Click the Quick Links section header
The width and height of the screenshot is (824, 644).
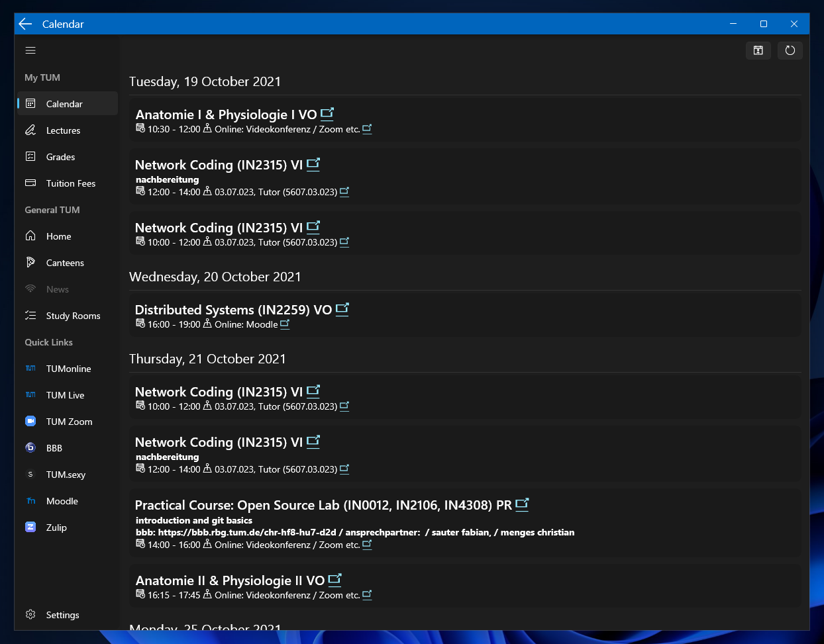coord(49,342)
